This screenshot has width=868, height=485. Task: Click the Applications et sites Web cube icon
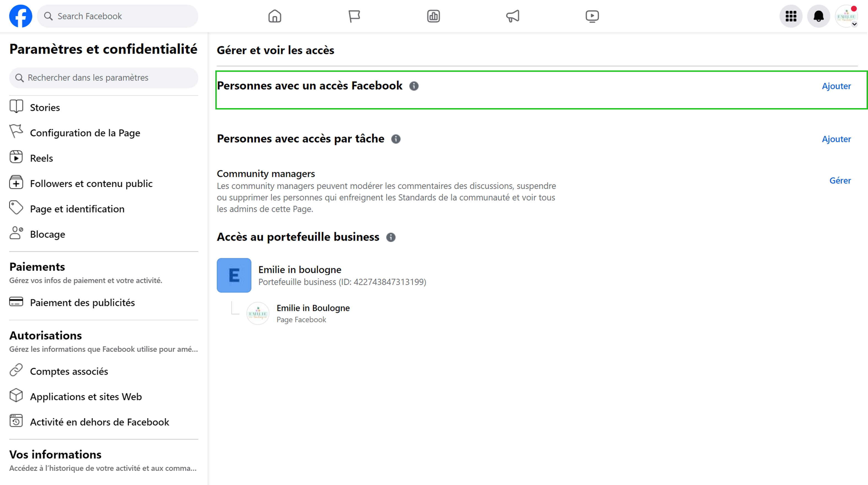[x=16, y=396]
